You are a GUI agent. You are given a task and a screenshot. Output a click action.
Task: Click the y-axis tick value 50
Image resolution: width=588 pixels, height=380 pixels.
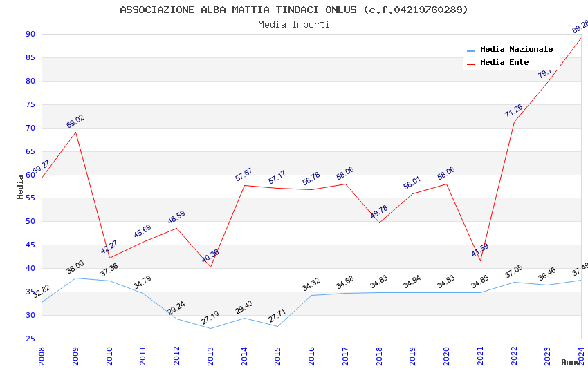tap(30, 222)
